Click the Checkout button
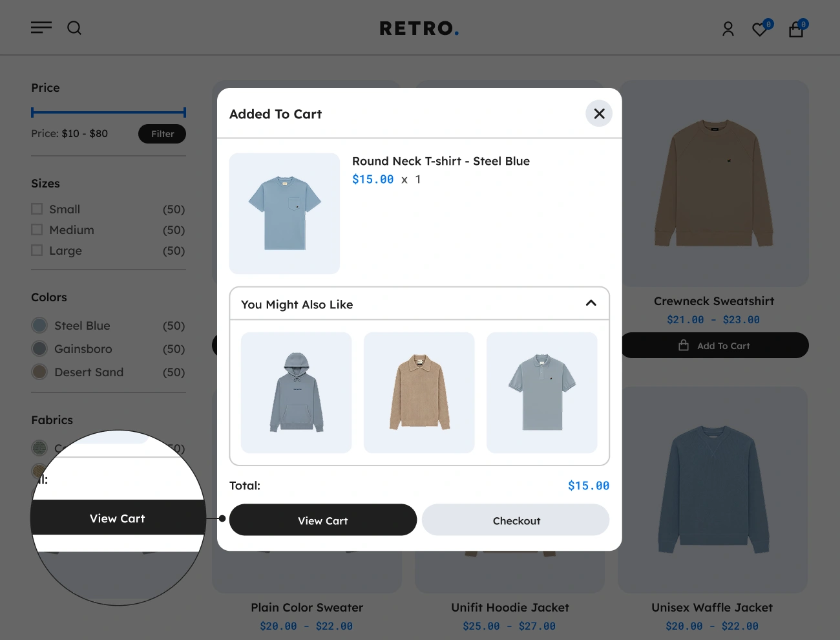 coord(516,520)
